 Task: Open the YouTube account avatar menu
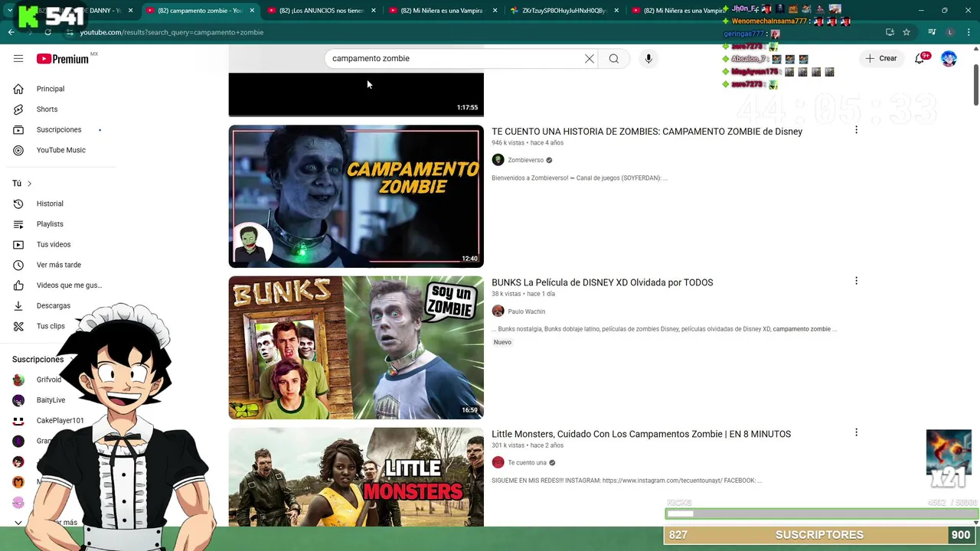point(949,59)
